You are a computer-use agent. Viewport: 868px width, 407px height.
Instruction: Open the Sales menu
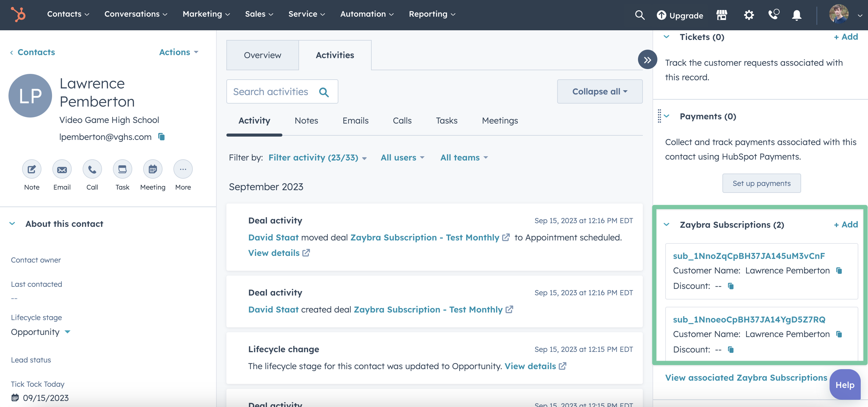[x=259, y=14]
